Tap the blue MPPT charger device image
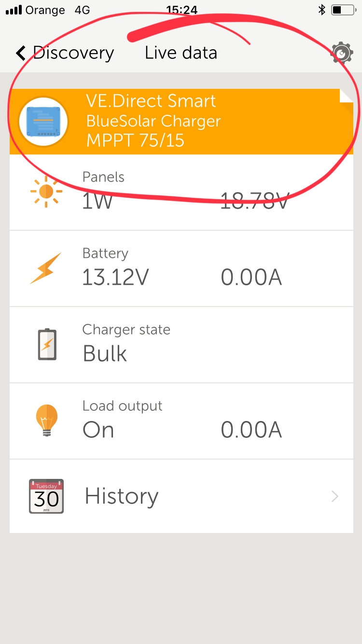Screen dimensions: 362x644 click(43, 122)
